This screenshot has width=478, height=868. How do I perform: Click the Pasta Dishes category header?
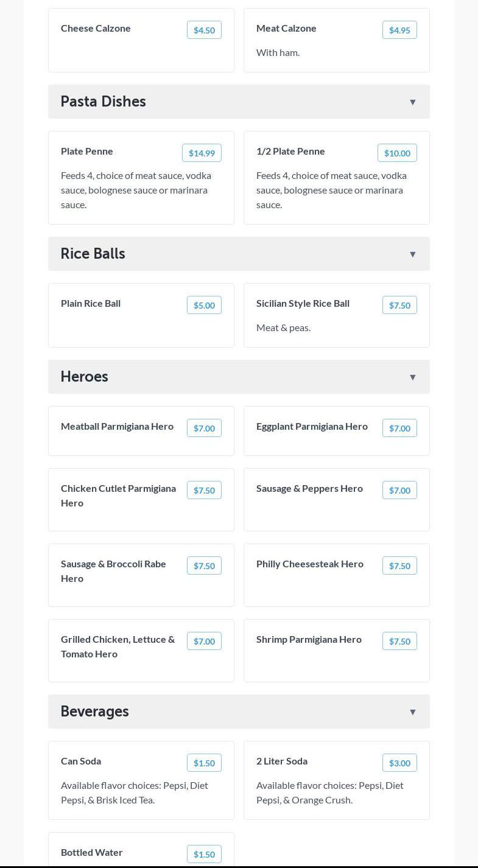pos(104,102)
